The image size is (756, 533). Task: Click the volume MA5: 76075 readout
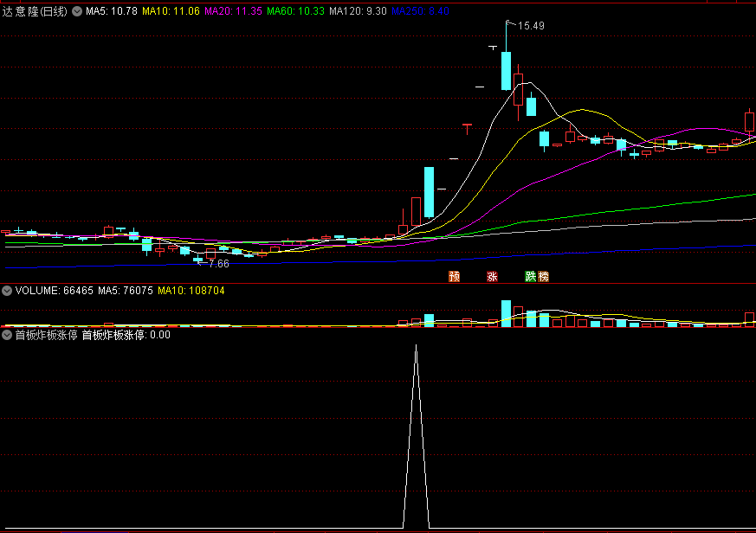126,291
